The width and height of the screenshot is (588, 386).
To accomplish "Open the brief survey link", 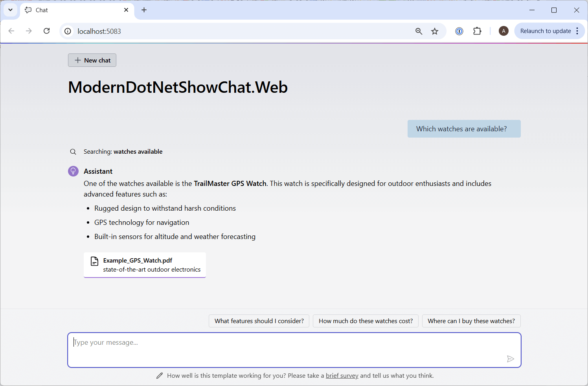I will pos(342,376).
